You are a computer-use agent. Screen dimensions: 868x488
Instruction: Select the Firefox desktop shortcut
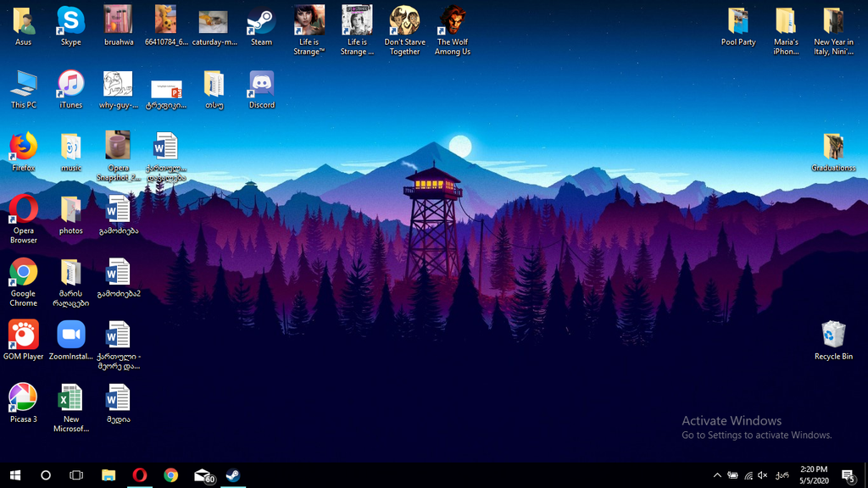tap(23, 152)
